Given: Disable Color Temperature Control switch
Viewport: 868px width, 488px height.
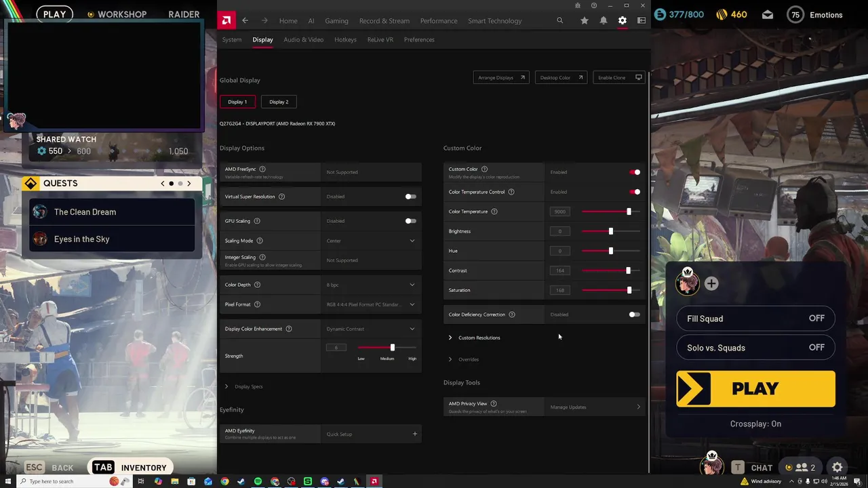Looking at the screenshot, I should click(x=635, y=192).
